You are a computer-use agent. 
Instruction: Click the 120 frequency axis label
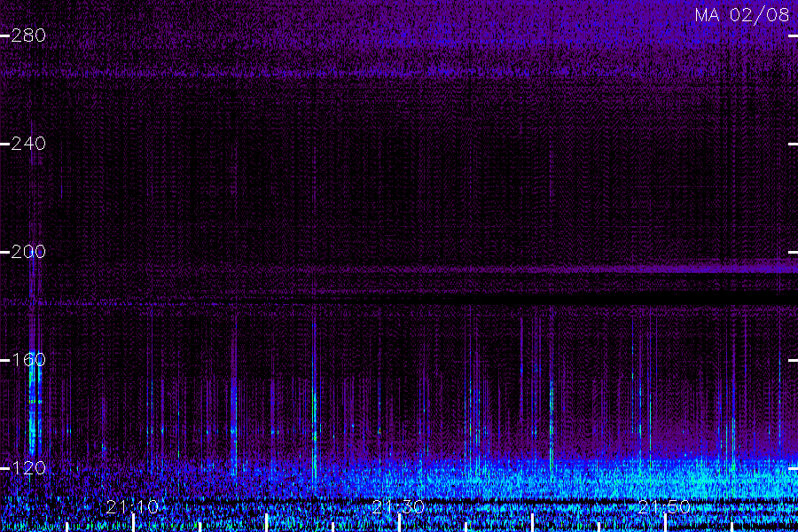point(28,468)
